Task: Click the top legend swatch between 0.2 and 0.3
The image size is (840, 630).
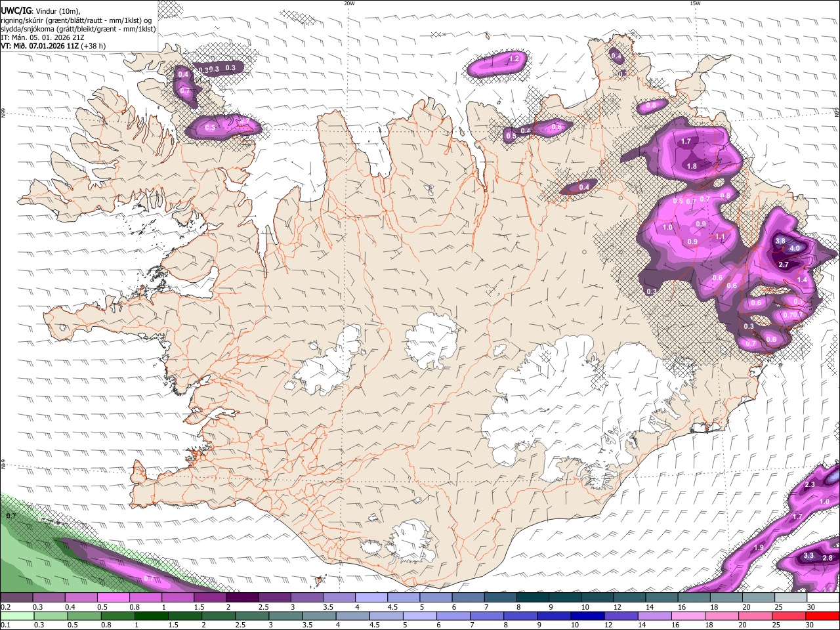Action: (x=16, y=598)
